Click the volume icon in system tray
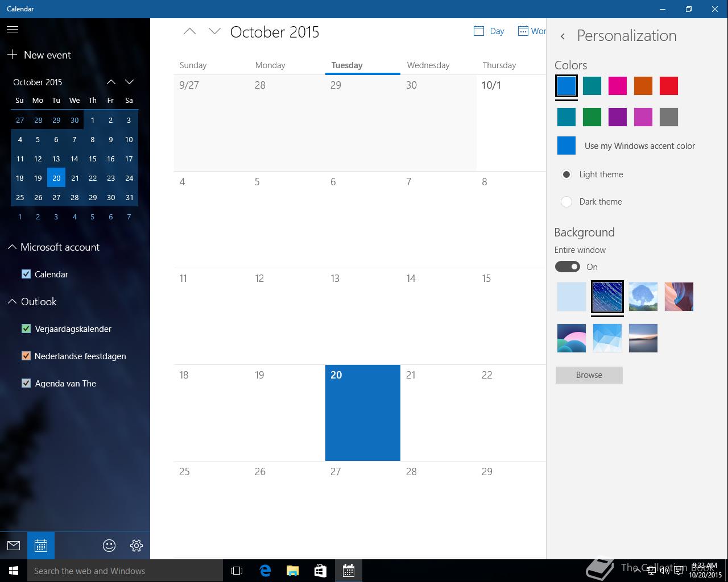Image resolution: width=728 pixels, height=582 pixels. [664, 571]
